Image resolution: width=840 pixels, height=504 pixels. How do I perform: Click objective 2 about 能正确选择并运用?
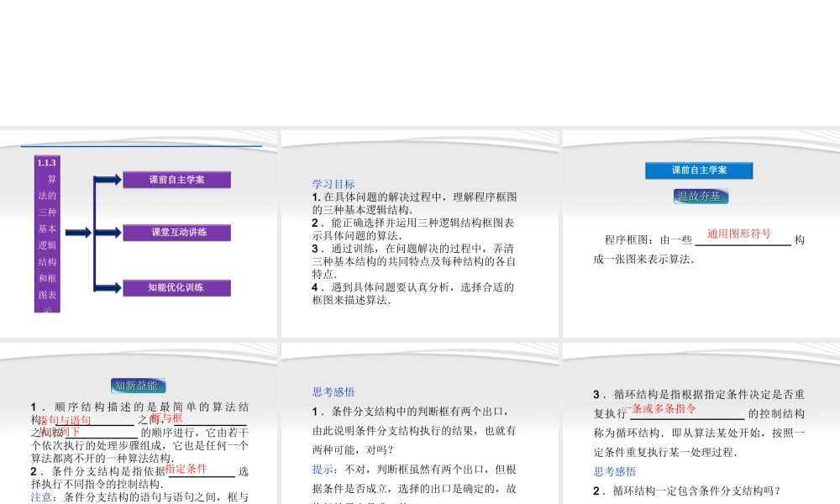tap(413, 229)
